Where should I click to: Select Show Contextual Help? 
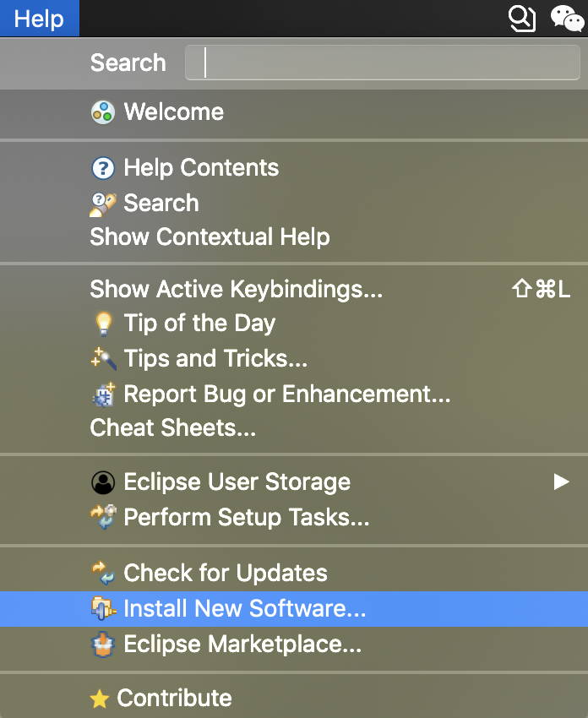tap(294, 237)
